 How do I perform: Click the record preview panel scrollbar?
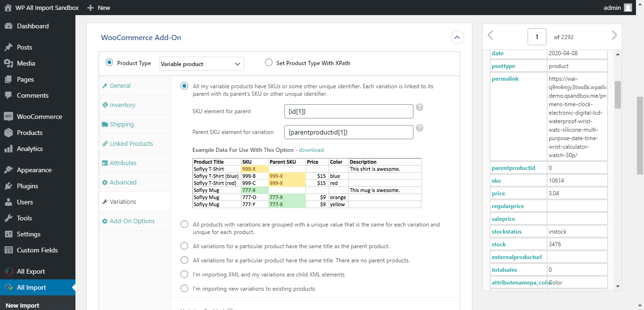pyautogui.click(x=618, y=94)
